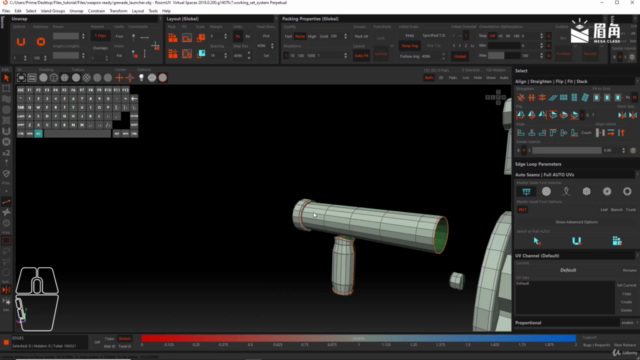This screenshot has height=360, width=640.
Task: Click the wireframe sphere shading icon
Action: 54,78
